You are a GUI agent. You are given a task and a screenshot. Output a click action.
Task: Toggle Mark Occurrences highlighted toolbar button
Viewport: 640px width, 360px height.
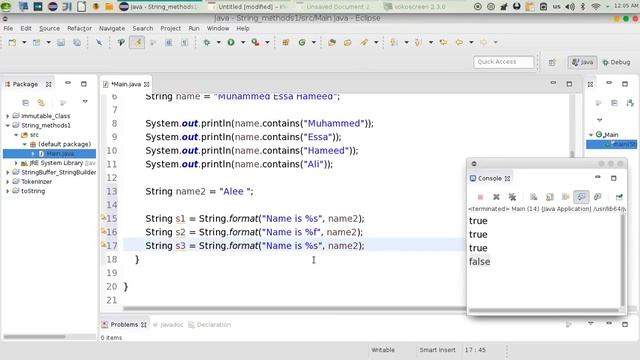(137, 42)
